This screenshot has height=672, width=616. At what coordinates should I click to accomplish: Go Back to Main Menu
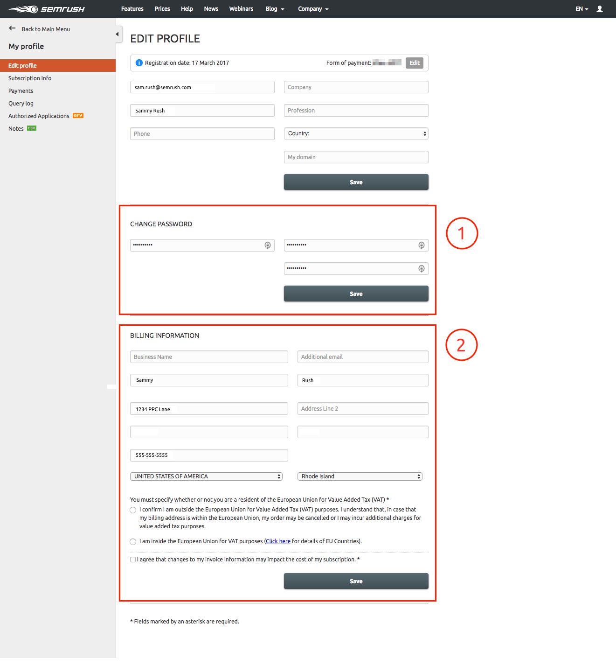(46, 29)
